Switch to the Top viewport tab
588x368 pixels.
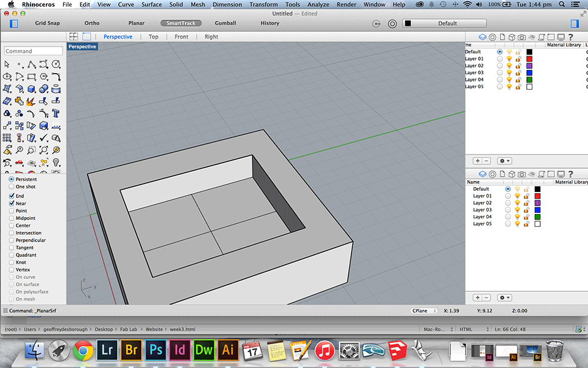coord(153,37)
